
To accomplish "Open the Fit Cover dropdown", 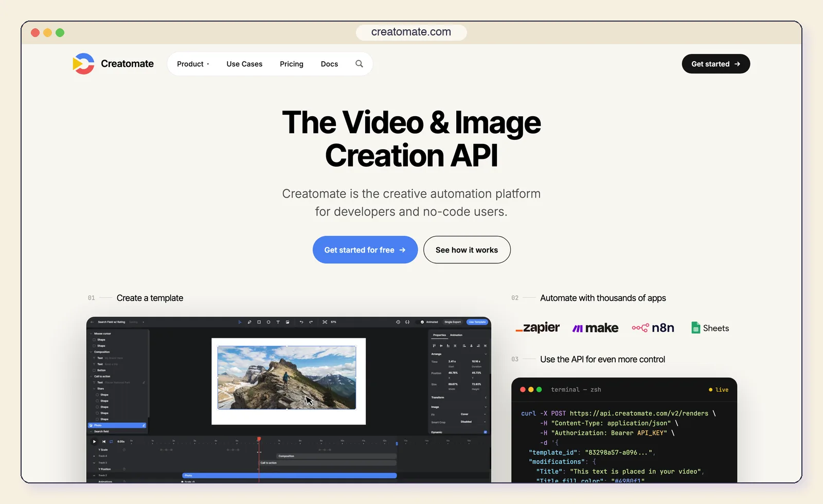I will pos(473,414).
